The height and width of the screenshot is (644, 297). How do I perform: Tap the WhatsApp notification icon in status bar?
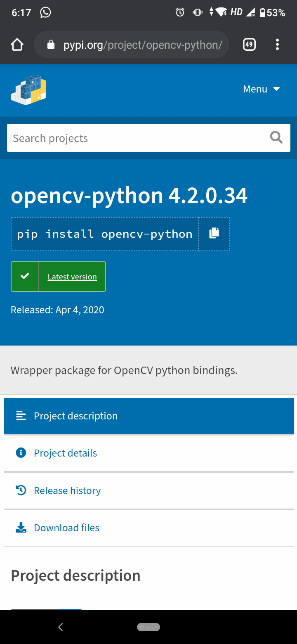(x=45, y=12)
